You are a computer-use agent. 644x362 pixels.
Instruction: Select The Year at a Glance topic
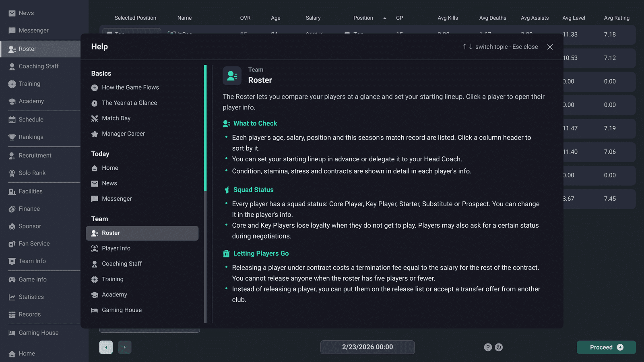[x=142, y=103]
